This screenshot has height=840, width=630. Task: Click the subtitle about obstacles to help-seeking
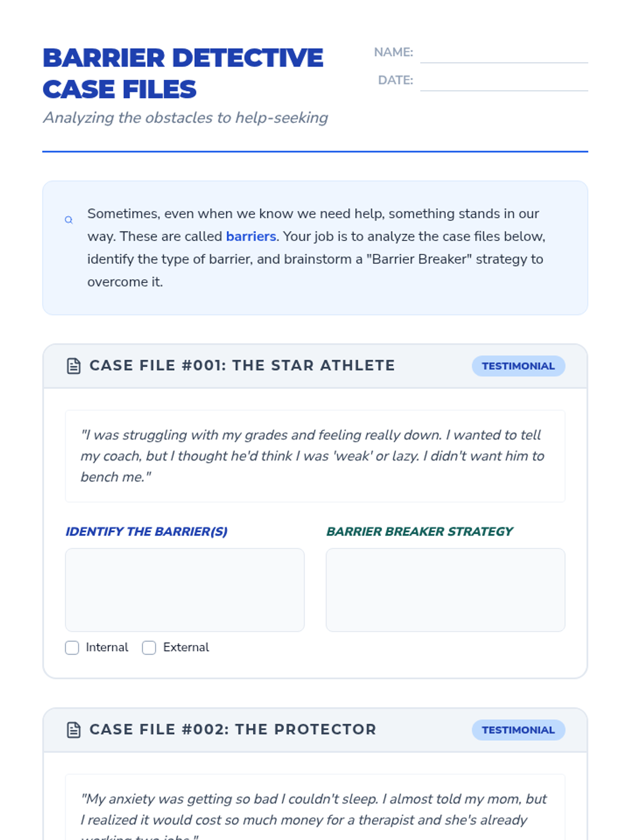point(185,118)
